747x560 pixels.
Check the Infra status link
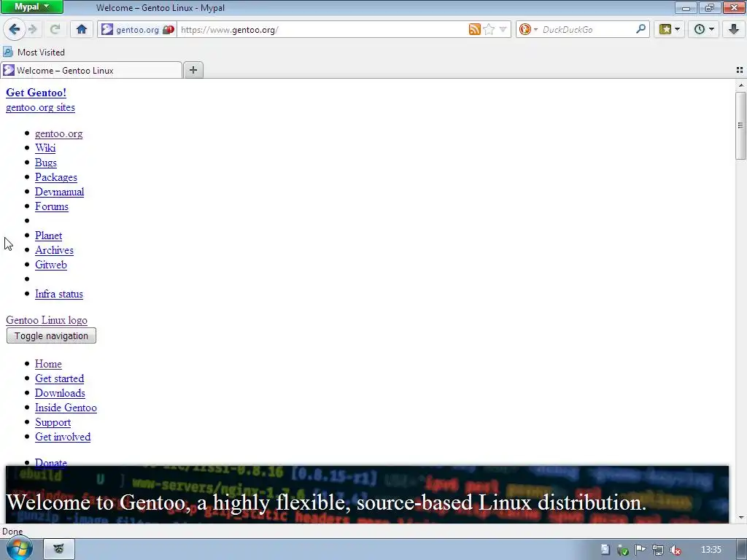(x=59, y=295)
